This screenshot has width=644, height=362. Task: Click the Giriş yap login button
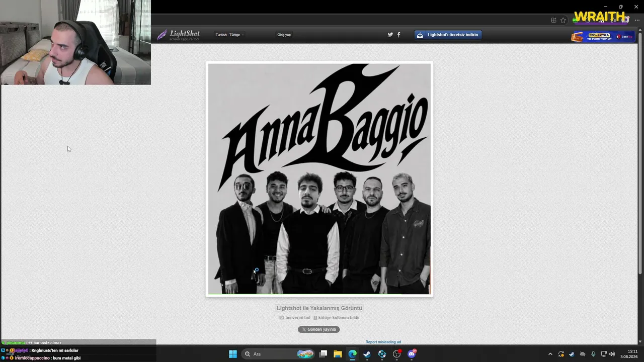coord(284,35)
